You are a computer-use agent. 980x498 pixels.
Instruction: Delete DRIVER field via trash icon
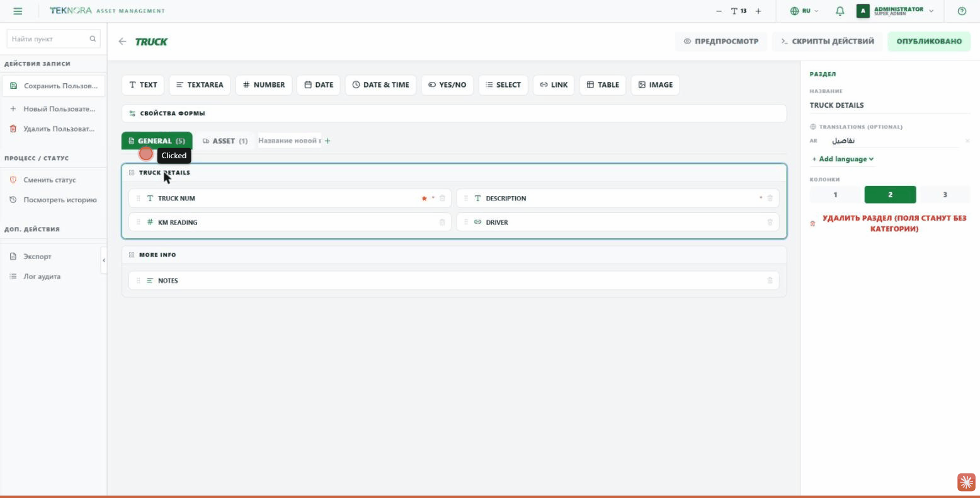coord(770,222)
